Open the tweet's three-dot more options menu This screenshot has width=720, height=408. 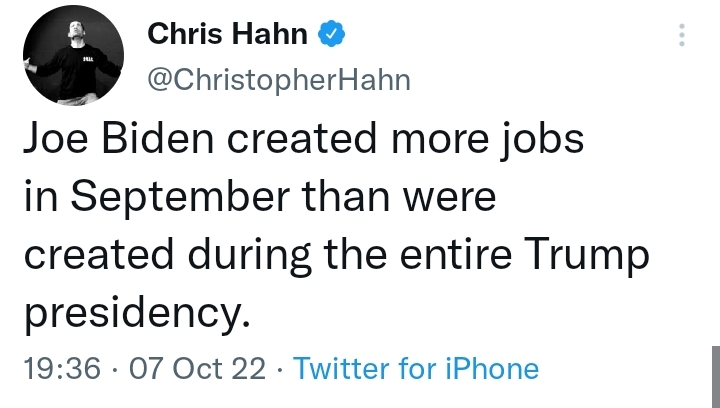point(682,35)
